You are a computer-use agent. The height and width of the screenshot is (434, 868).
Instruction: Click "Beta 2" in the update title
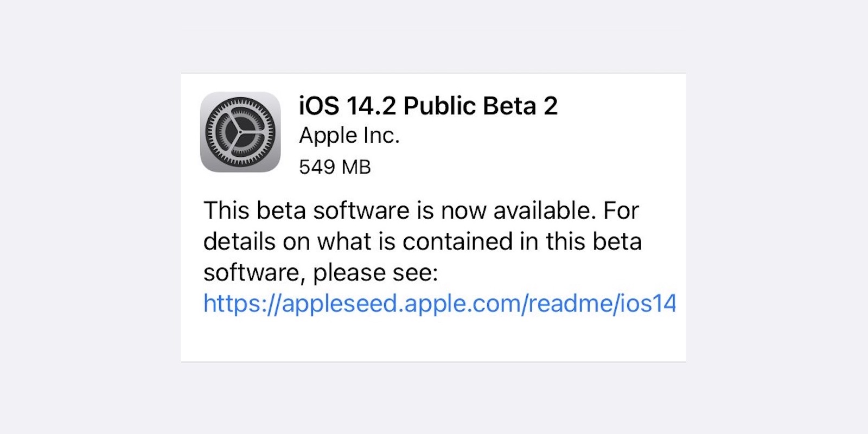point(520,106)
